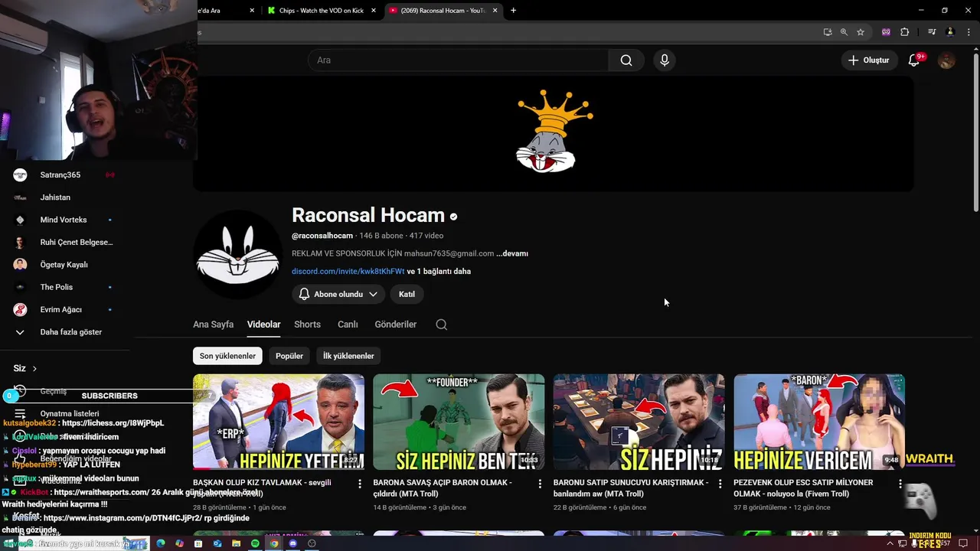Screen dimensions: 980x551
Task: Show hidden system tray icons
Action: 890,543
